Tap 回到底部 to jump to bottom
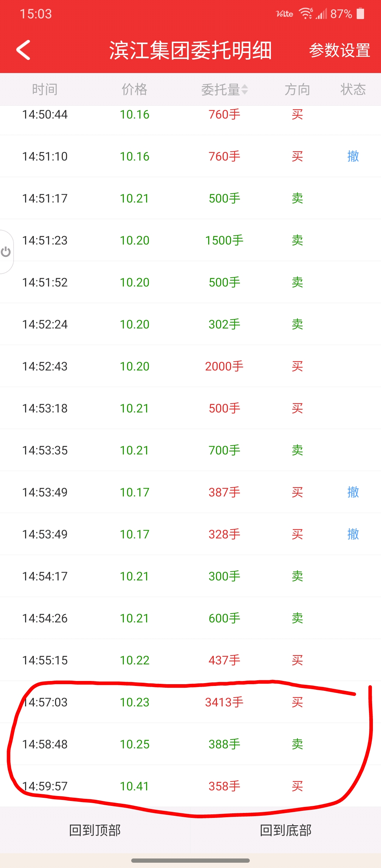Screen dimensions: 381x868 285,830
